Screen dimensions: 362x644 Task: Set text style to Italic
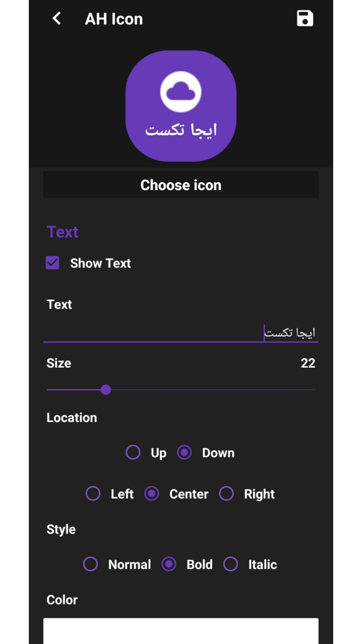coord(231,564)
